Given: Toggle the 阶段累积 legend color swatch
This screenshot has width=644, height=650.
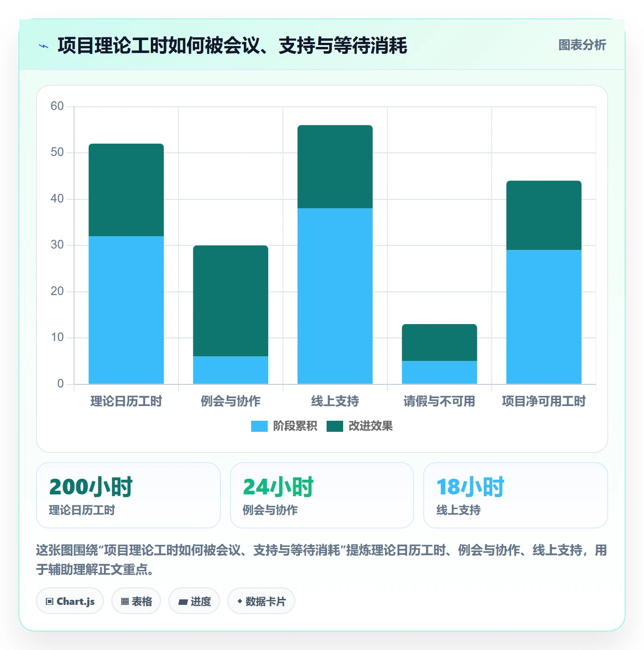Looking at the screenshot, I should pyautogui.click(x=259, y=426).
